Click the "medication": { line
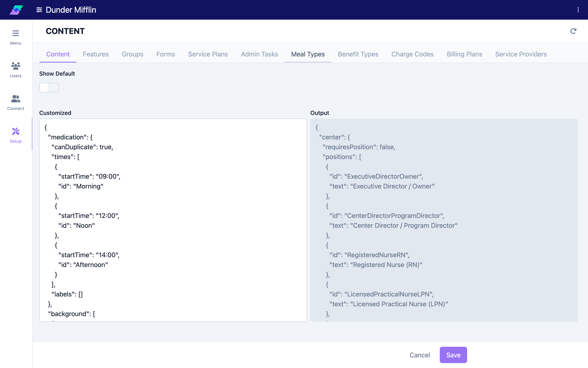This screenshot has height=368, width=588. point(70,137)
